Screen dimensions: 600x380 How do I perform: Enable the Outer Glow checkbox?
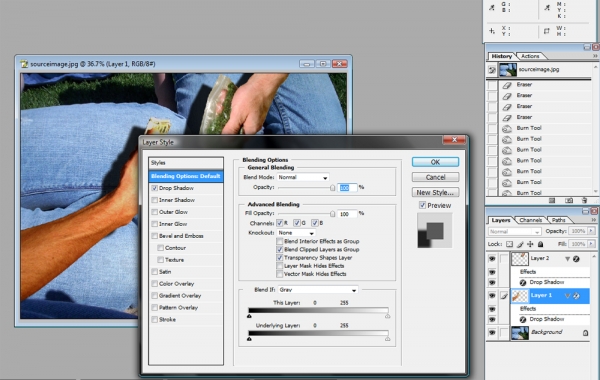pyautogui.click(x=155, y=212)
